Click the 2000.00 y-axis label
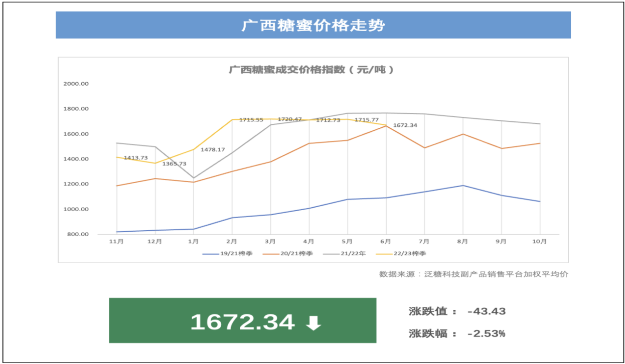Image resolution: width=625 pixels, height=364 pixels. point(76,84)
